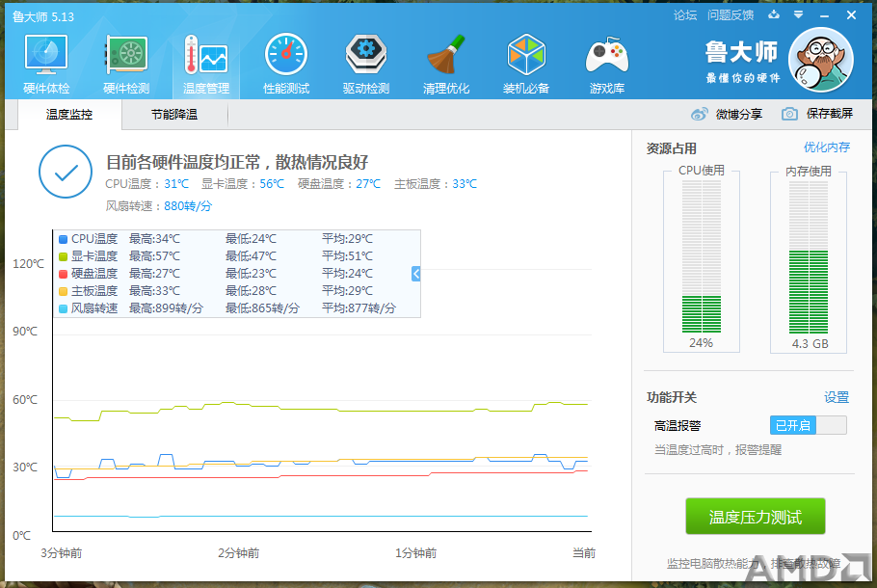Click the 内存使用 memory usage bar meter
Viewport: 877px width, 588px height.
(809, 256)
